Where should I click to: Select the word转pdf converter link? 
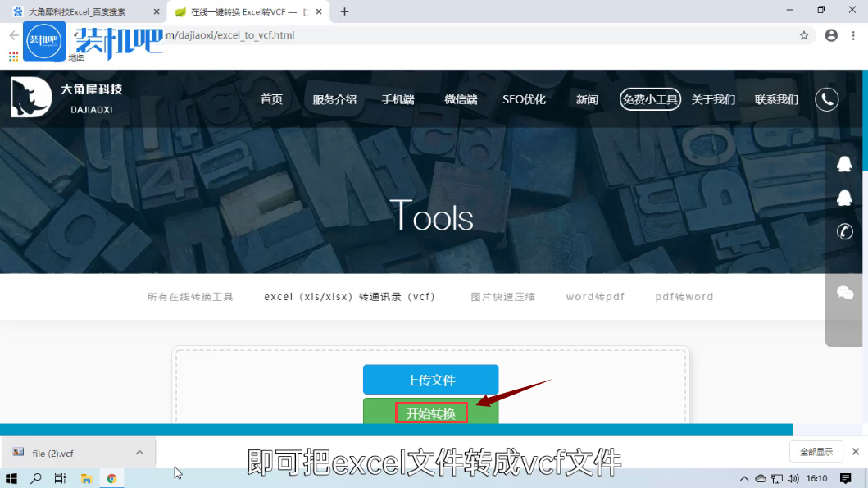point(595,296)
